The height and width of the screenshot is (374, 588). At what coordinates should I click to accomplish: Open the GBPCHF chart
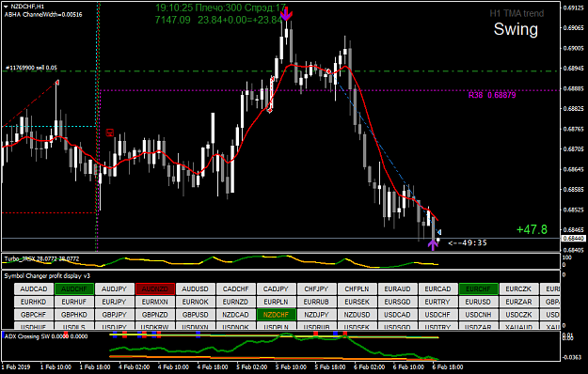(x=34, y=315)
